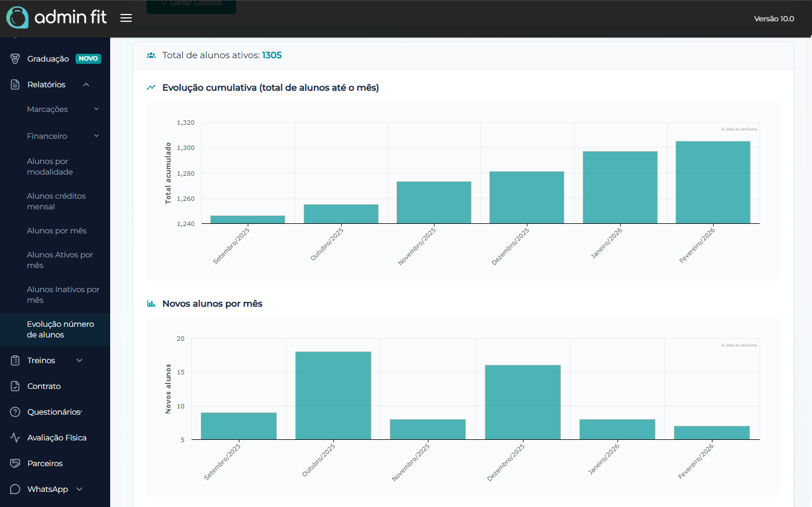This screenshot has height=507, width=812.
Task: Click the Contrato file icon
Action: click(x=15, y=386)
